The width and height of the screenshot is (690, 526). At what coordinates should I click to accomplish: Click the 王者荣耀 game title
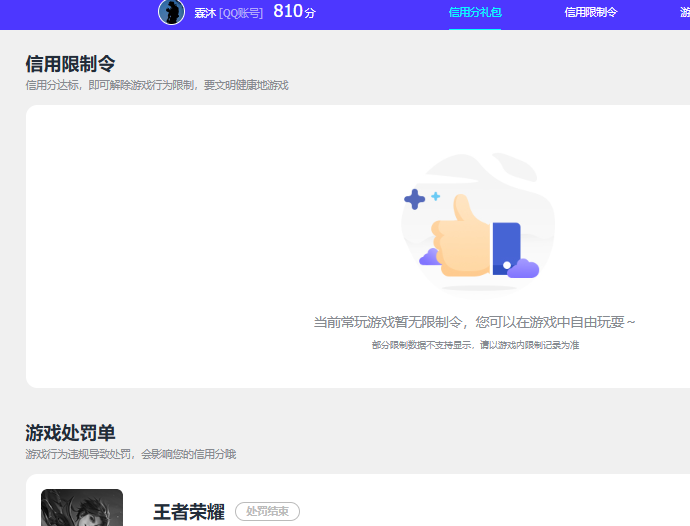(189, 512)
